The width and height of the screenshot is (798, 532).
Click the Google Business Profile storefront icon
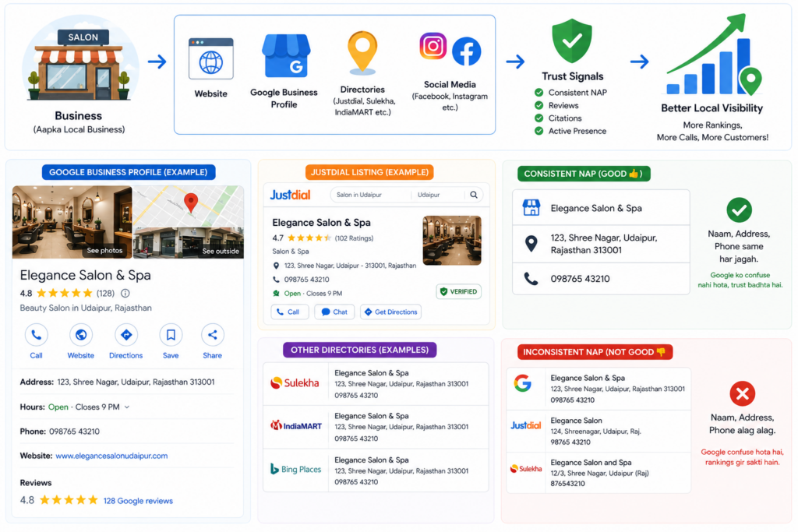pyautogui.click(x=285, y=56)
